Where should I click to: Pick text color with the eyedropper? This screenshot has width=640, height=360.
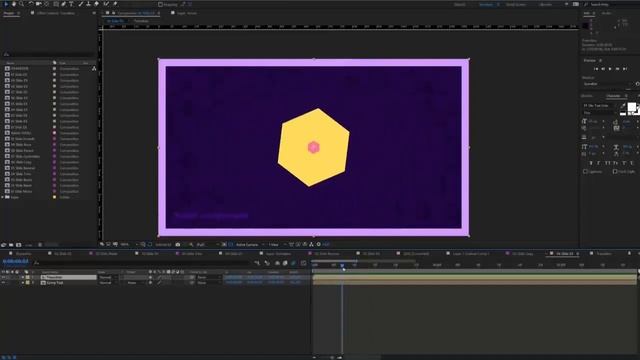click(x=623, y=106)
